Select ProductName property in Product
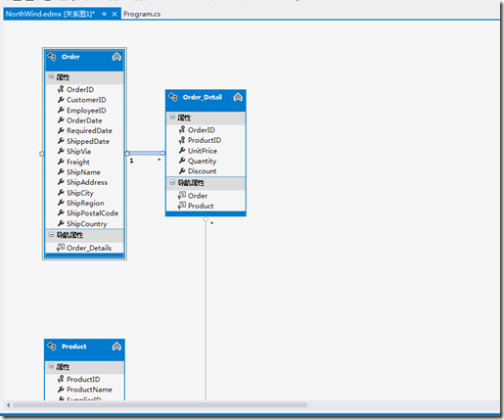504x420 pixels. (x=89, y=390)
